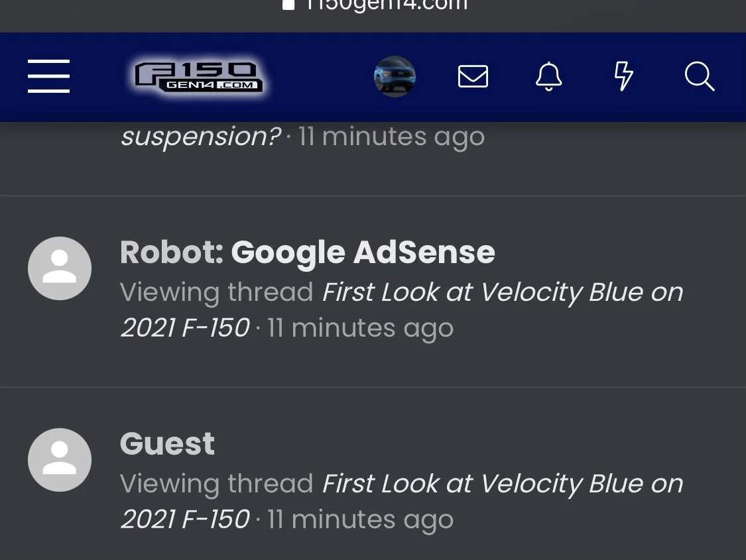Open Velocity Blue thread in Guest row

pyautogui.click(x=502, y=484)
